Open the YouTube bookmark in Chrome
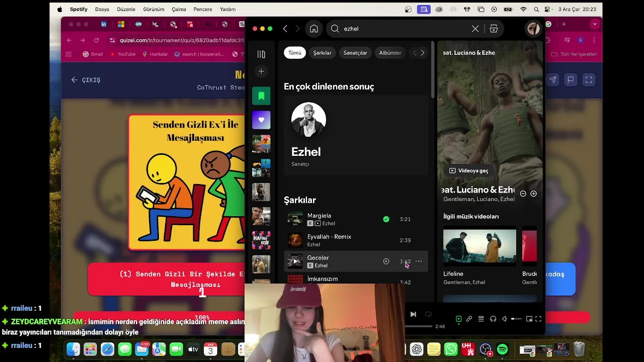This screenshot has width=644, height=362. 122,54
